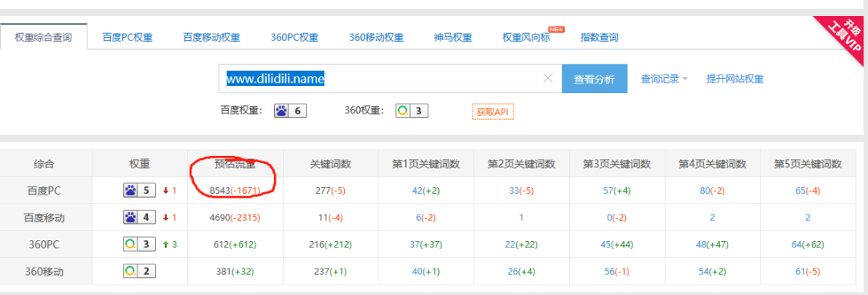This screenshot has width=868, height=295.
Task: Click the 查看分析 button
Action: coord(595,79)
